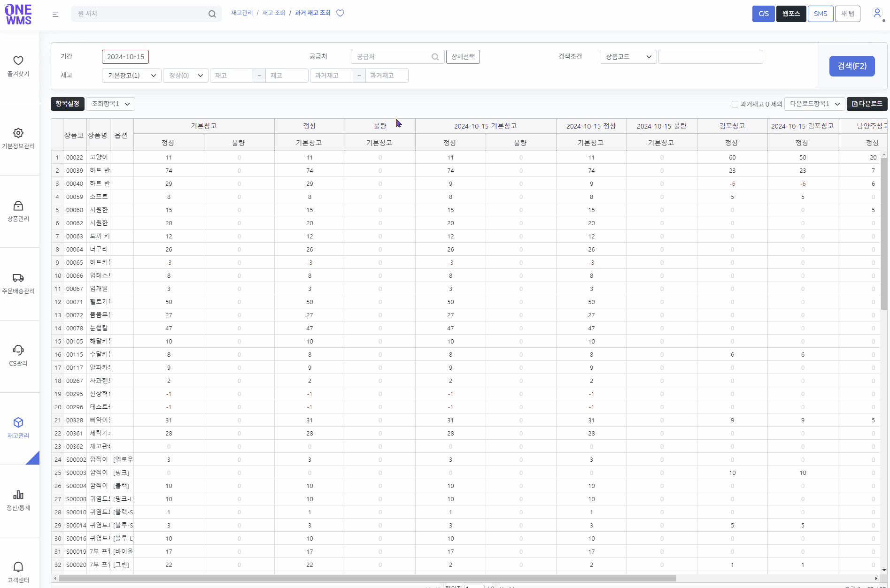Click the 재고관리 breadcrumb

coord(242,13)
